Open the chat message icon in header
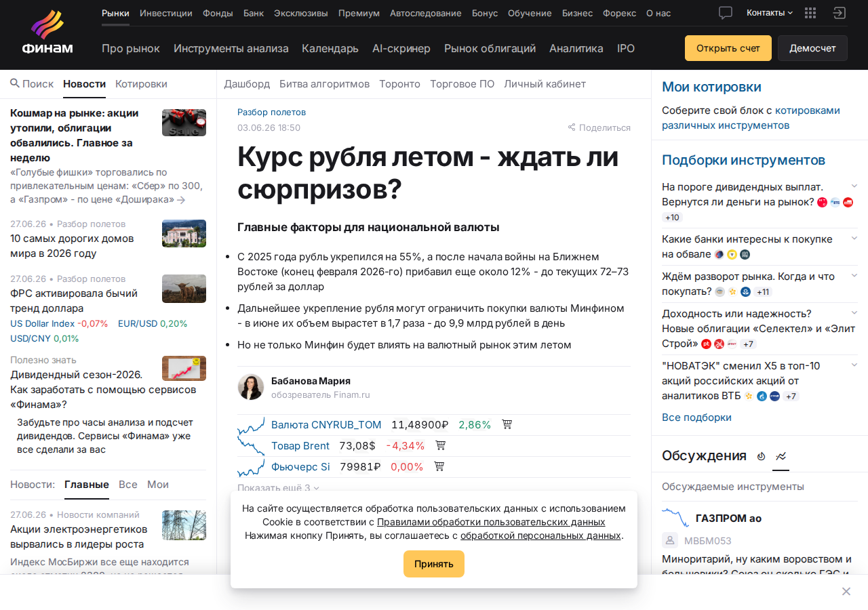The height and width of the screenshot is (610, 868). 726,13
